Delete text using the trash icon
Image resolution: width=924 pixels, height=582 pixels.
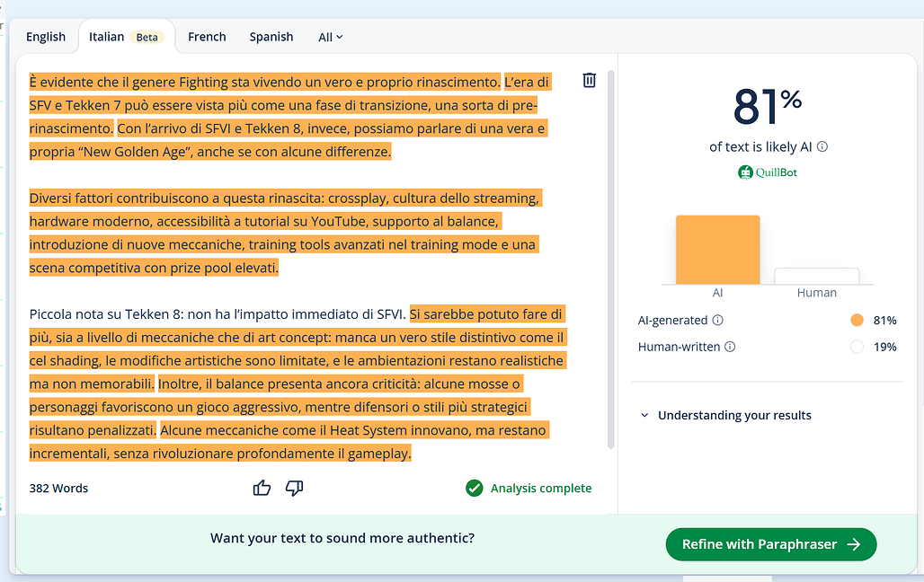pyautogui.click(x=589, y=80)
